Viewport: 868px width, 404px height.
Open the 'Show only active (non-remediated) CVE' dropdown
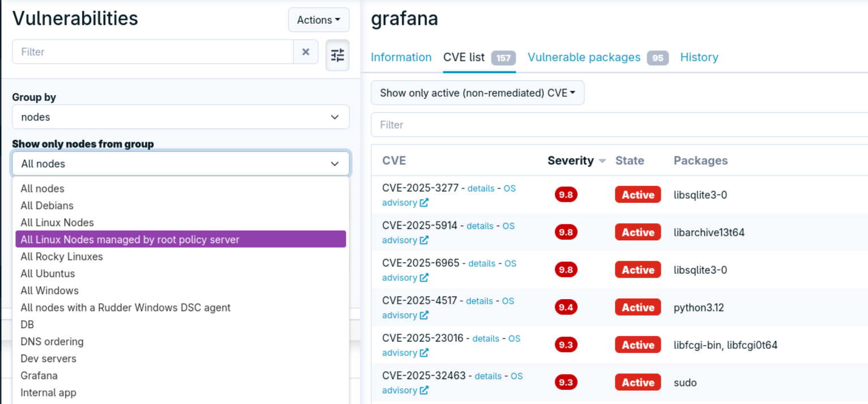[477, 92]
